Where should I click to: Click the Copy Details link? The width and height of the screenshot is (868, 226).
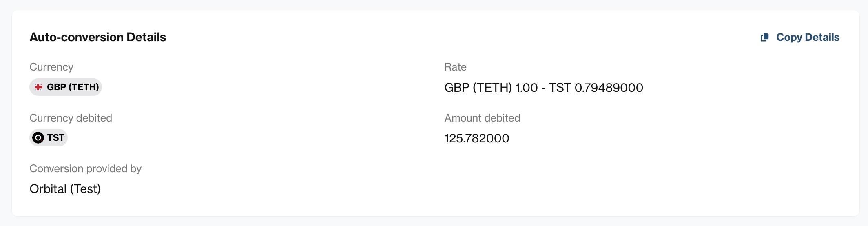[800, 37]
